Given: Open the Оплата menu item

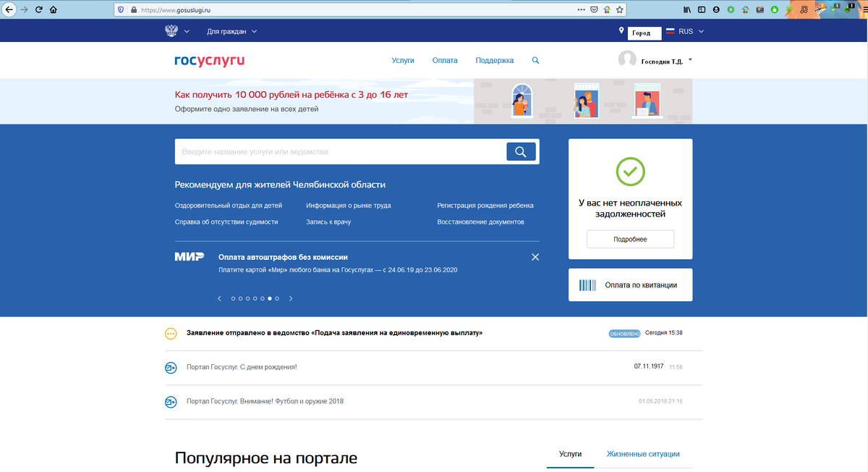Looking at the screenshot, I should (x=445, y=61).
